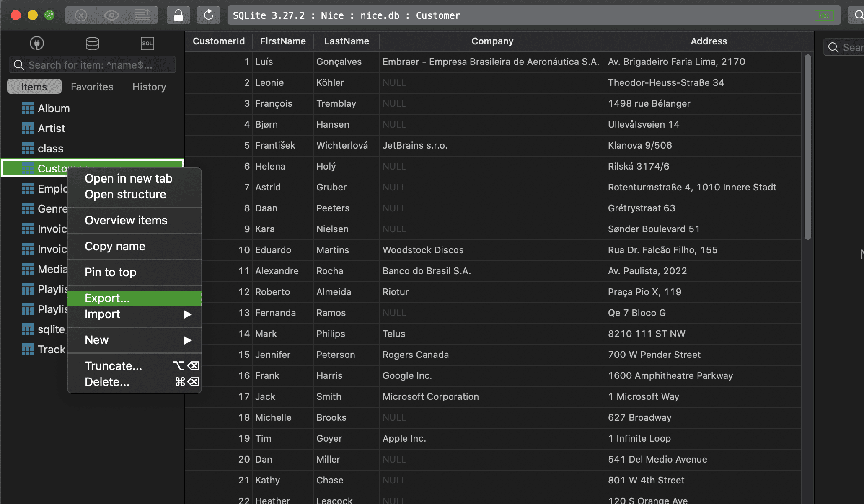Switch to the Favorites tab

pos(92,87)
